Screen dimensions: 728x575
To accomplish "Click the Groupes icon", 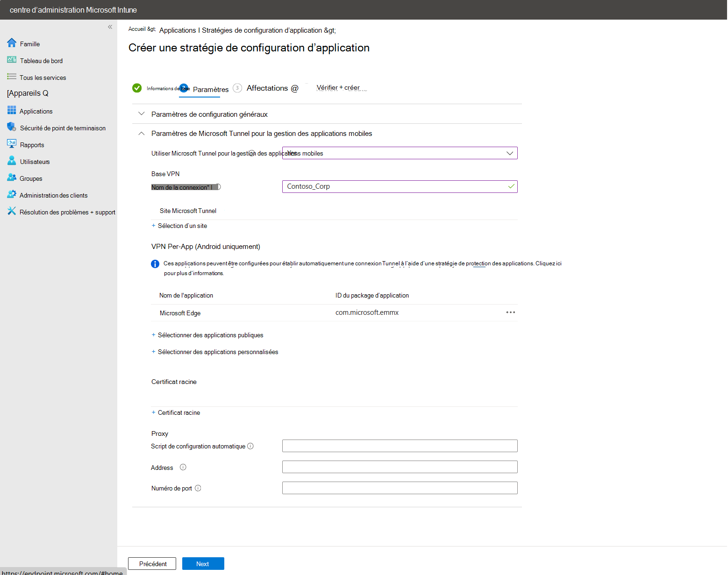I will coord(12,177).
